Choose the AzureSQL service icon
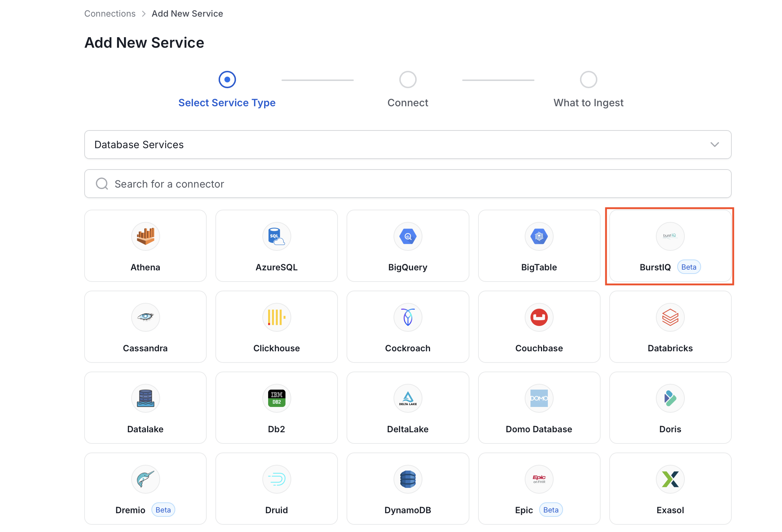The image size is (782, 532). [276, 236]
